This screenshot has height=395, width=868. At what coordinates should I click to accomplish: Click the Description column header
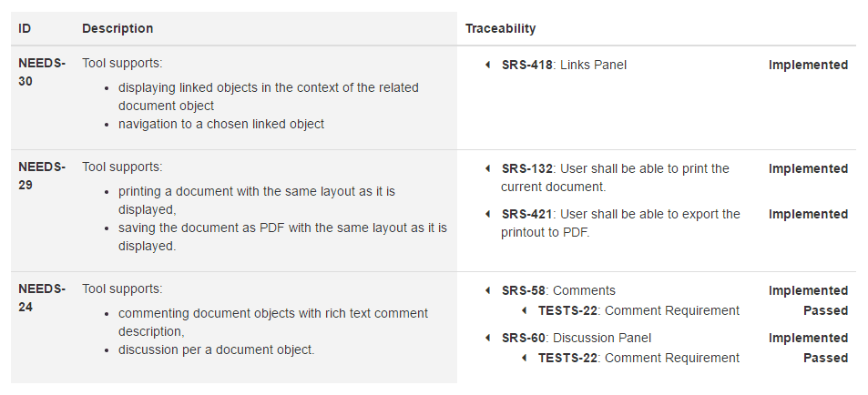[117, 29]
